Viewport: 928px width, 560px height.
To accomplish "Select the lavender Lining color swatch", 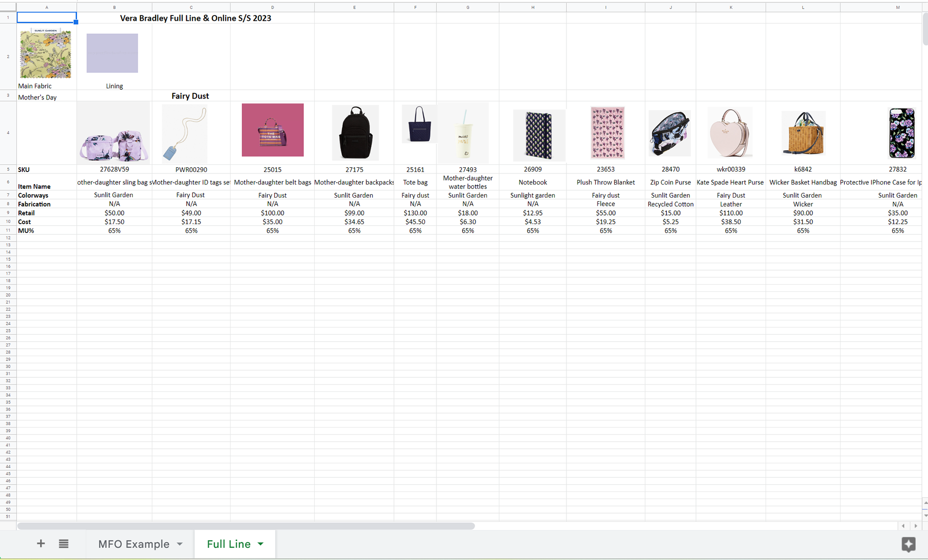I will (x=112, y=53).
